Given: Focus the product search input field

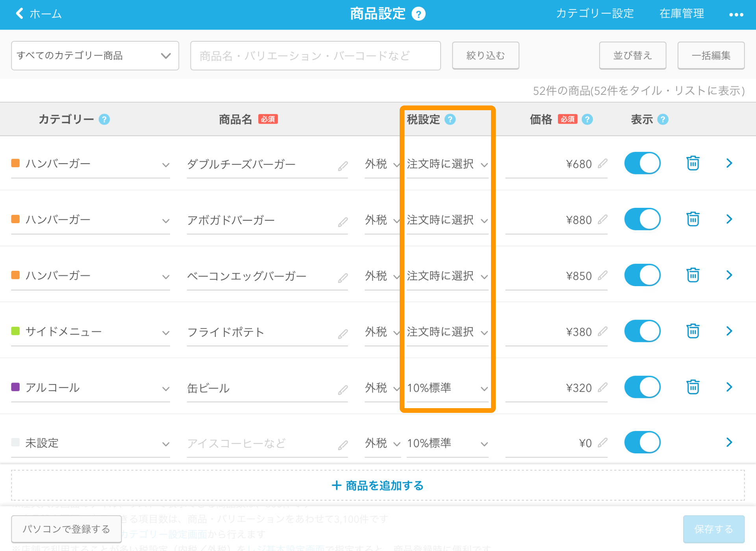Looking at the screenshot, I should pyautogui.click(x=315, y=55).
